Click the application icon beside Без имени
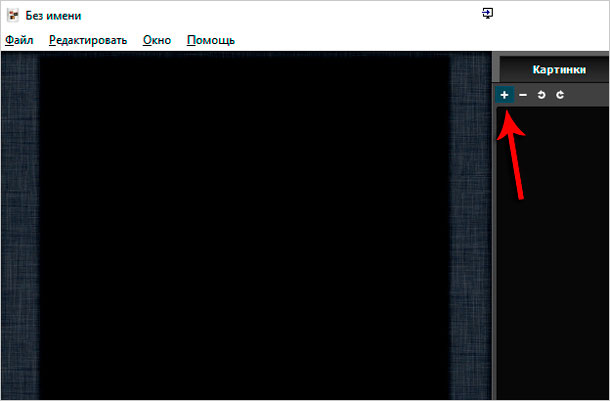 pos(13,16)
